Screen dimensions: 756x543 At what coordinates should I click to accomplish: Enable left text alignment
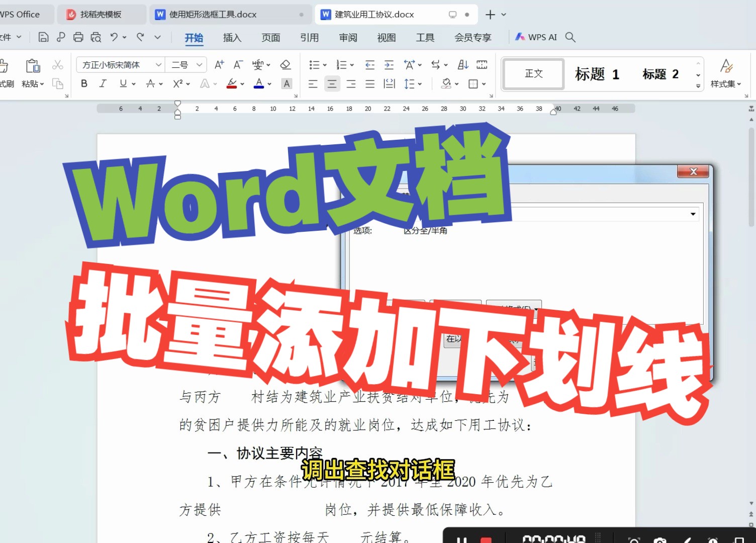(313, 83)
